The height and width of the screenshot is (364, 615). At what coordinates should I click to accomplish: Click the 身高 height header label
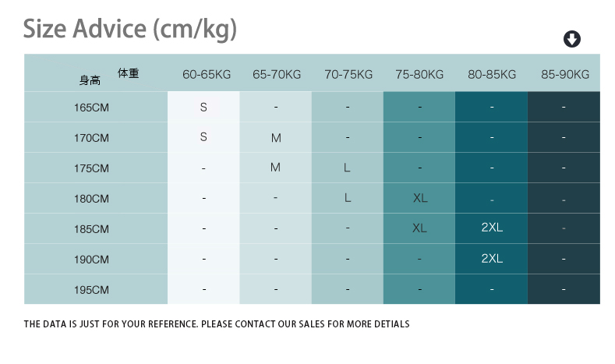click(x=90, y=80)
